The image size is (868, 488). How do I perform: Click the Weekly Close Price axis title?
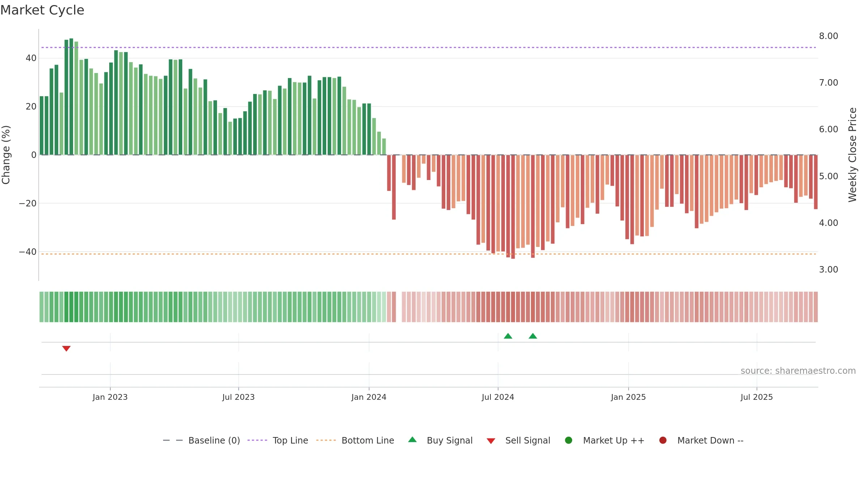(852, 155)
